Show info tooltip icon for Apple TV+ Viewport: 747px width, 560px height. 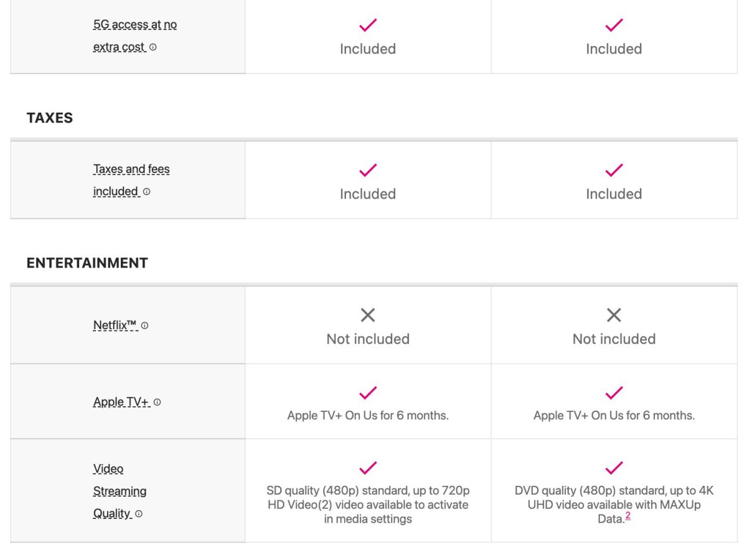[157, 403]
